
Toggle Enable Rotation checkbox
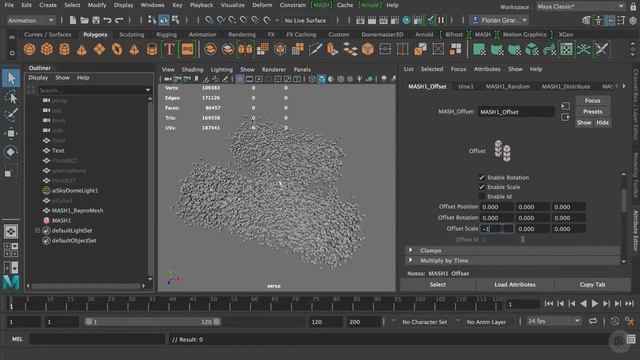coord(482,177)
